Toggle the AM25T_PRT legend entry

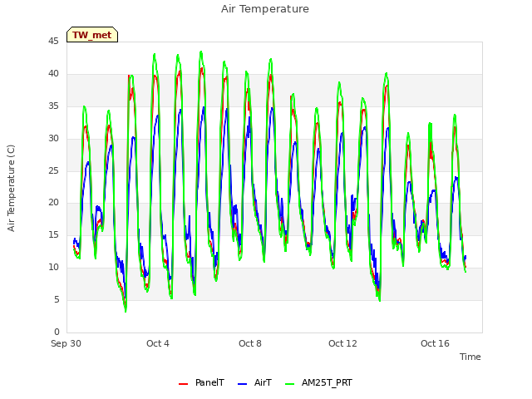tap(318, 382)
